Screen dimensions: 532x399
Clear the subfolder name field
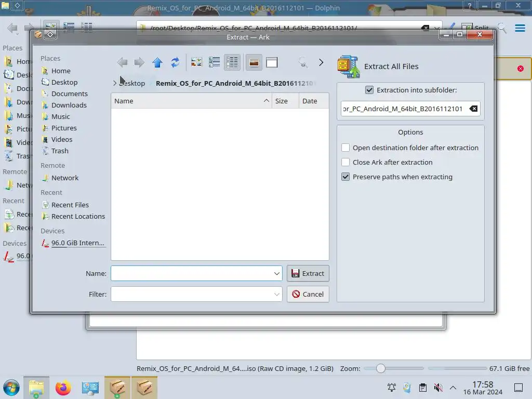[473, 109]
